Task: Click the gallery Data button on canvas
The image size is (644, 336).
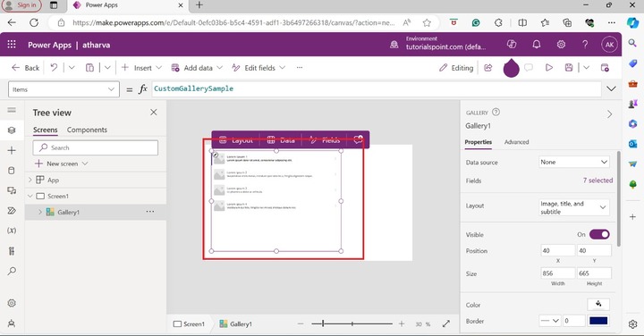Action: coord(282,140)
